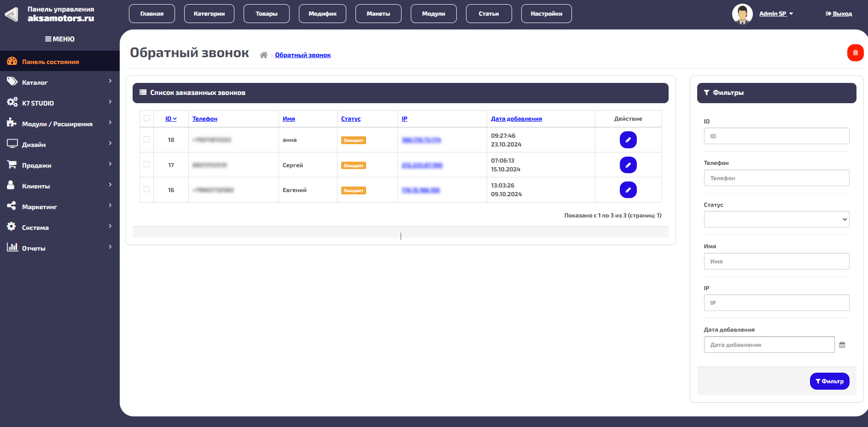Check the select-all checkbox in table header
Image resolution: width=868 pixels, height=427 pixels.
pos(147,118)
